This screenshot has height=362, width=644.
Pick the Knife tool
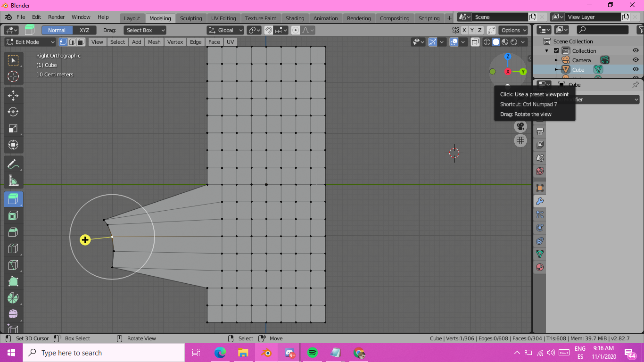[x=13, y=265]
